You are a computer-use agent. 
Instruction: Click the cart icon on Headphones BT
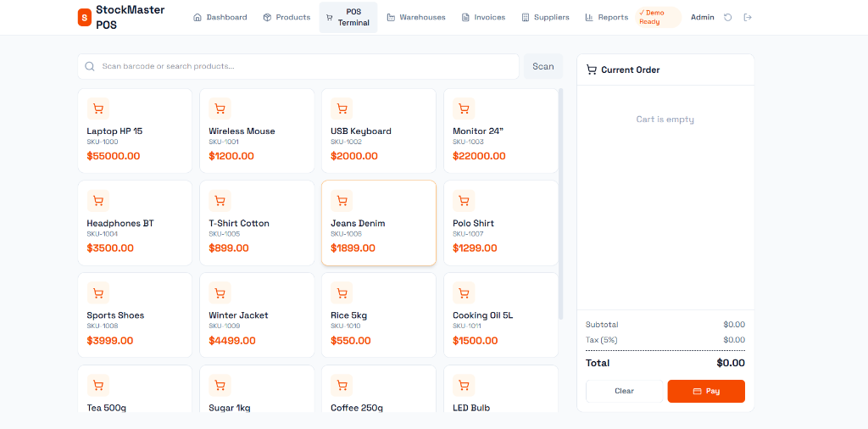pyautogui.click(x=98, y=201)
